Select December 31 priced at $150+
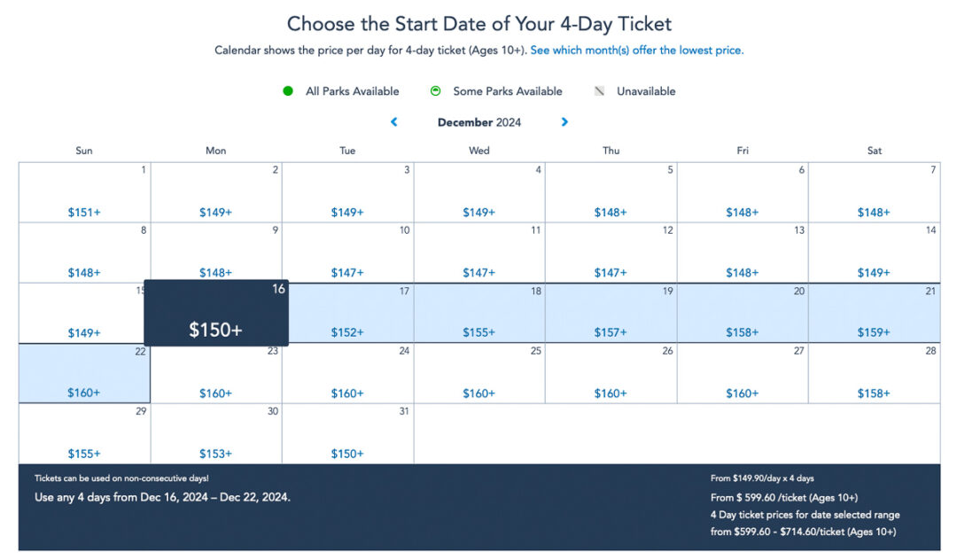The height and width of the screenshot is (560, 957). pyautogui.click(x=347, y=432)
